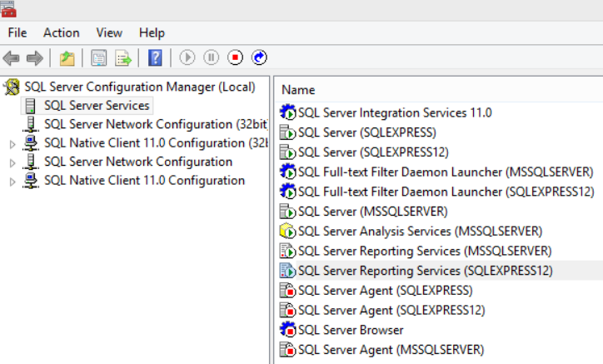Select SQL Server Integration Services 11.0

395,112
